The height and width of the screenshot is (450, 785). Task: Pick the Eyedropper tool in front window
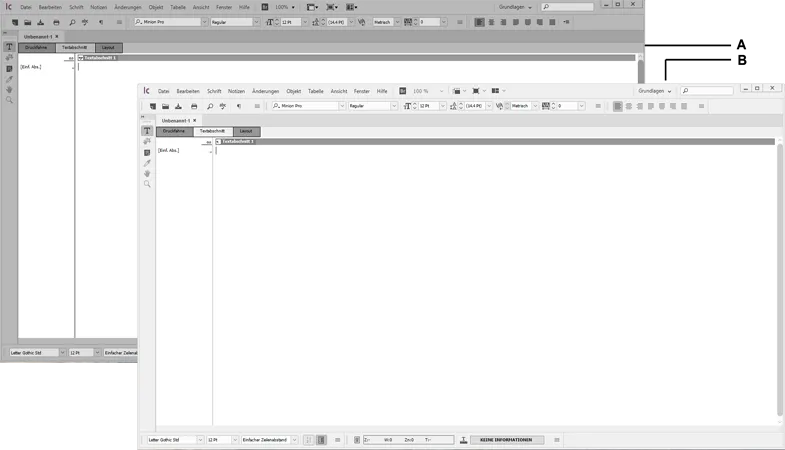[147, 163]
